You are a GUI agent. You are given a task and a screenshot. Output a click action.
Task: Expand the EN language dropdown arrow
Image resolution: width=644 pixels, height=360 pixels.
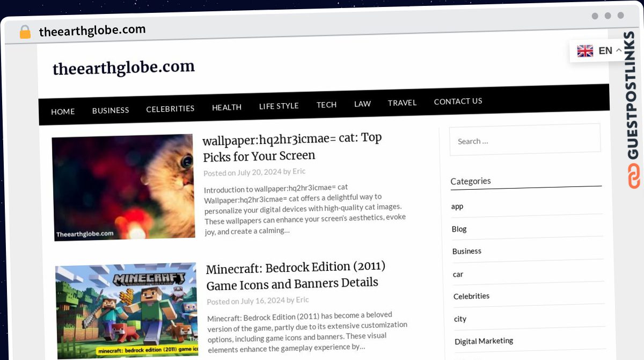[x=618, y=50]
